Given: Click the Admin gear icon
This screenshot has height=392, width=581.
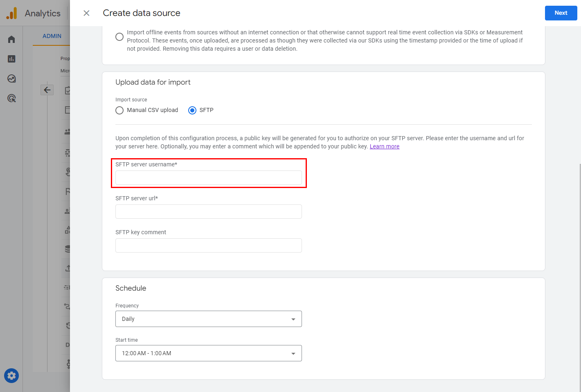Looking at the screenshot, I should (11, 376).
